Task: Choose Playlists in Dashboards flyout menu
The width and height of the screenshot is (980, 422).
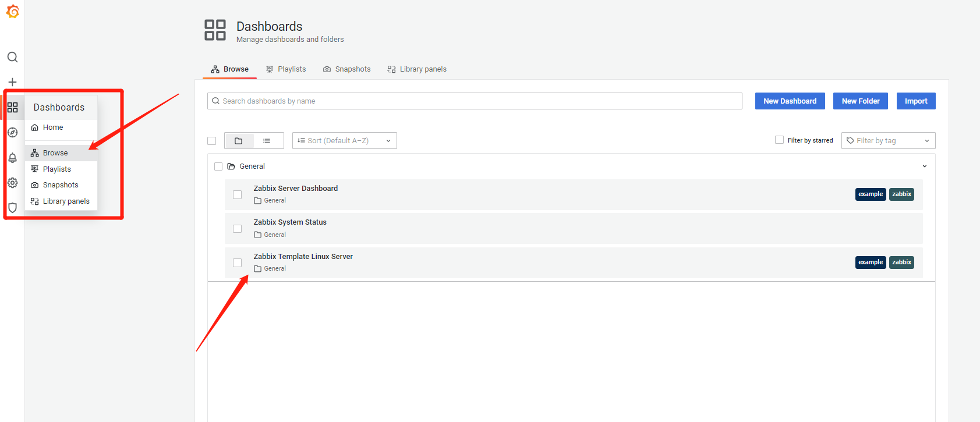Action: click(x=61, y=169)
